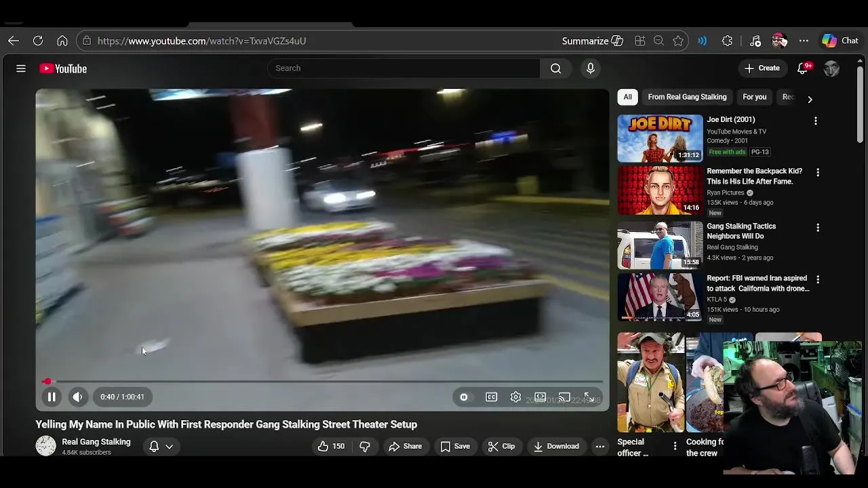Show more filter chips with the arrow
The height and width of the screenshot is (488, 868).
[810, 99]
